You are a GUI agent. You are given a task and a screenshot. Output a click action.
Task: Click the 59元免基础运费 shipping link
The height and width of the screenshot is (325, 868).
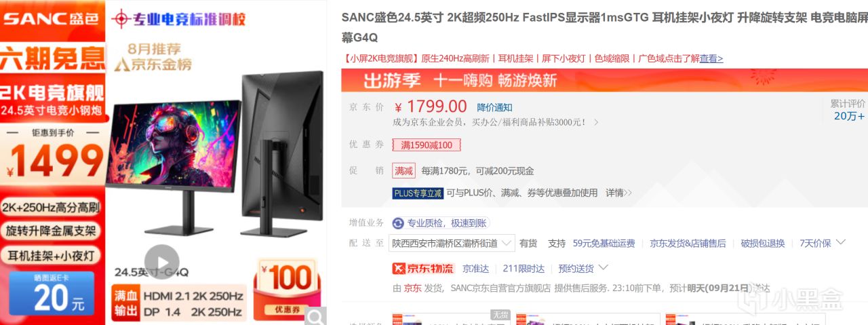tap(604, 243)
